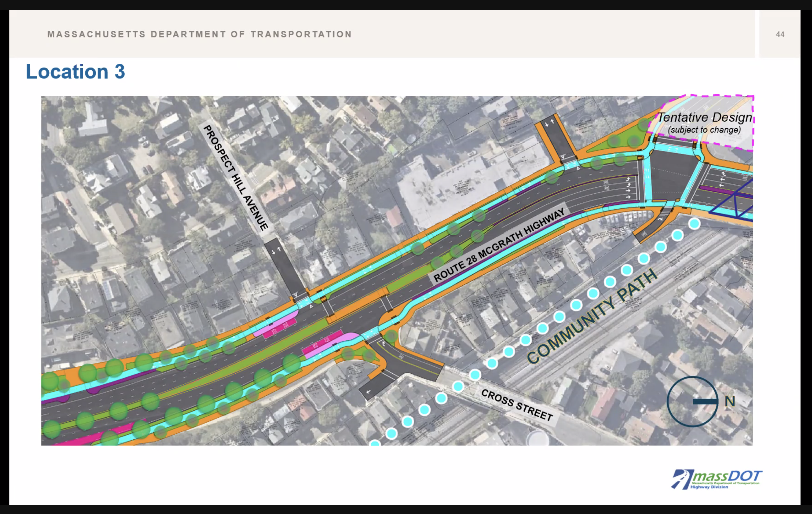The width and height of the screenshot is (812, 514).
Task: Click the subject to change note
Action: pos(704,130)
